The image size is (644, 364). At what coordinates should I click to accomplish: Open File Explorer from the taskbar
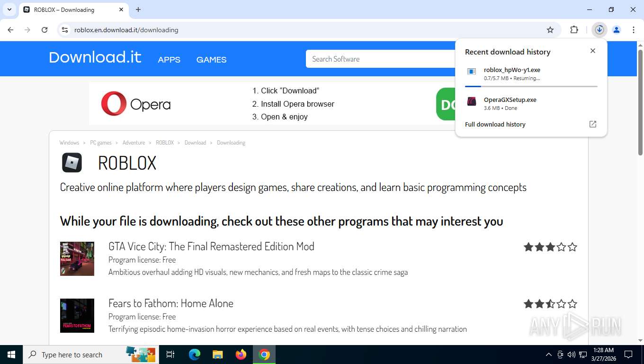(217, 355)
